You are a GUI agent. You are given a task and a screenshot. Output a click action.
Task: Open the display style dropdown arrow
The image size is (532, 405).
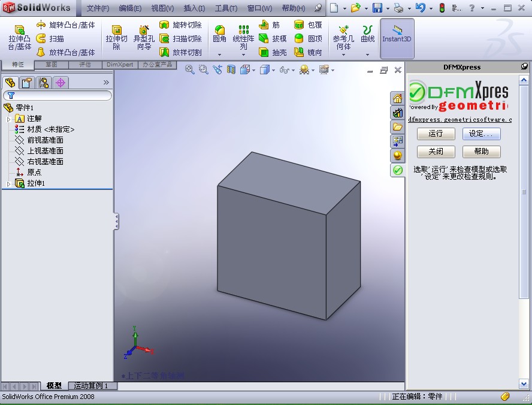(x=273, y=70)
